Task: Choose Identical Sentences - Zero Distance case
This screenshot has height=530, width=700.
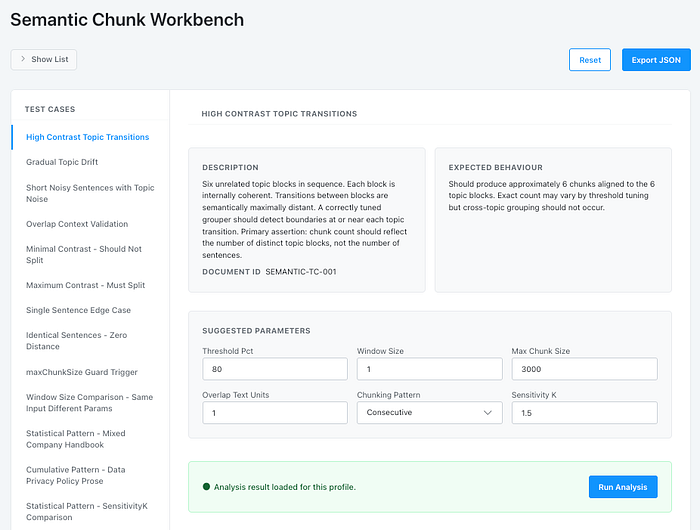Action: pos(76,341)
